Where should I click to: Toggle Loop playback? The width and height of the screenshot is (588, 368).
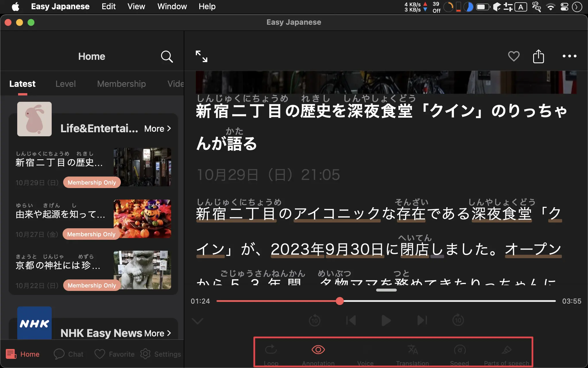(x=271, y=355)
